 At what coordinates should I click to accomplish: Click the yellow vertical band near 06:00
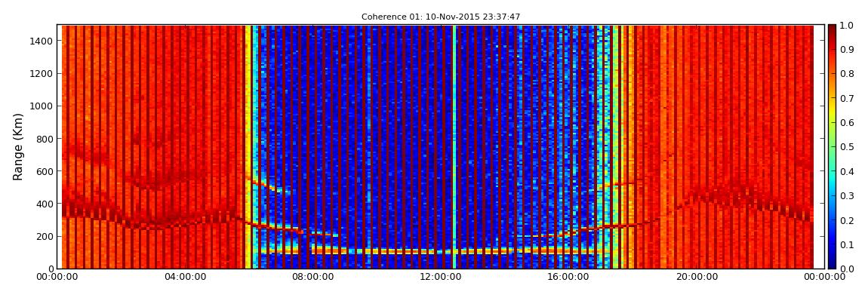pos(248,146)
